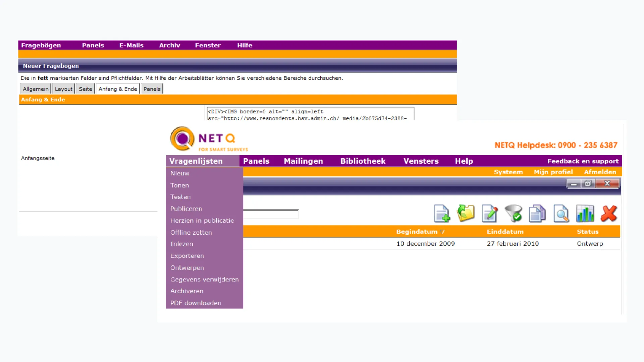This screenshot has height=362, width=644.
Task: Click the bar chart results icon
Action: coord(585,213)
